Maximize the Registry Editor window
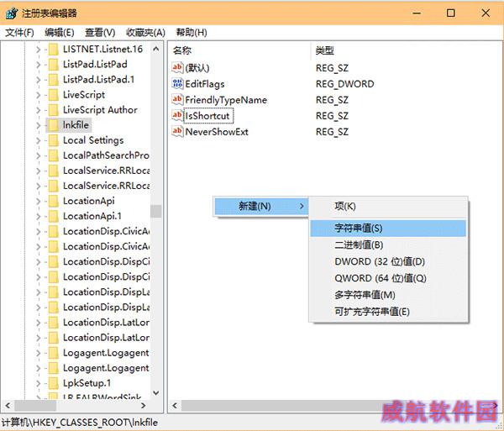The height and width of the screenshot is (431, 504). coord(450,13)
